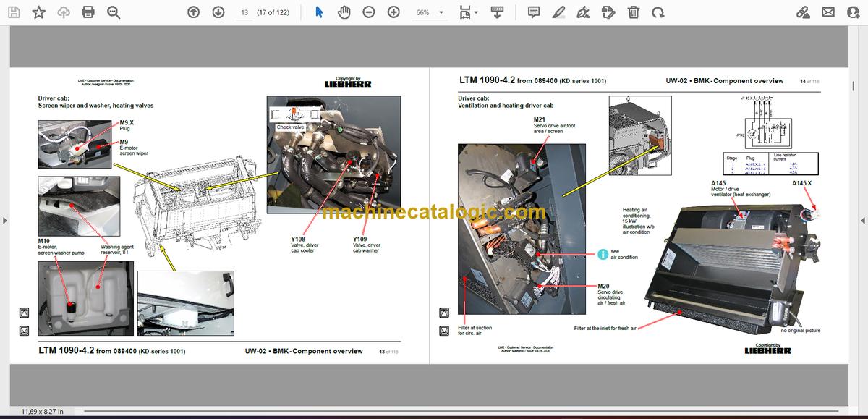
Task: Share the file via email envelope icon
Action: (828, 12)
